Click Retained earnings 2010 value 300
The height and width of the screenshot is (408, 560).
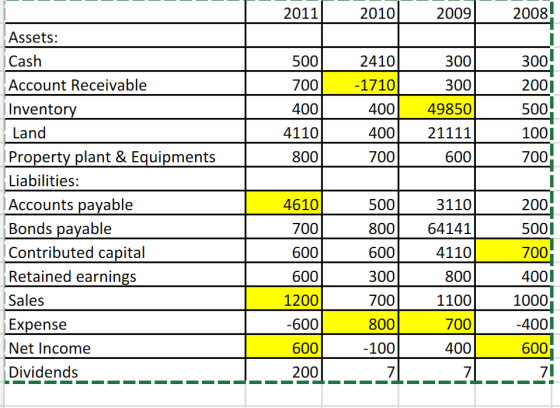point(360,275)
